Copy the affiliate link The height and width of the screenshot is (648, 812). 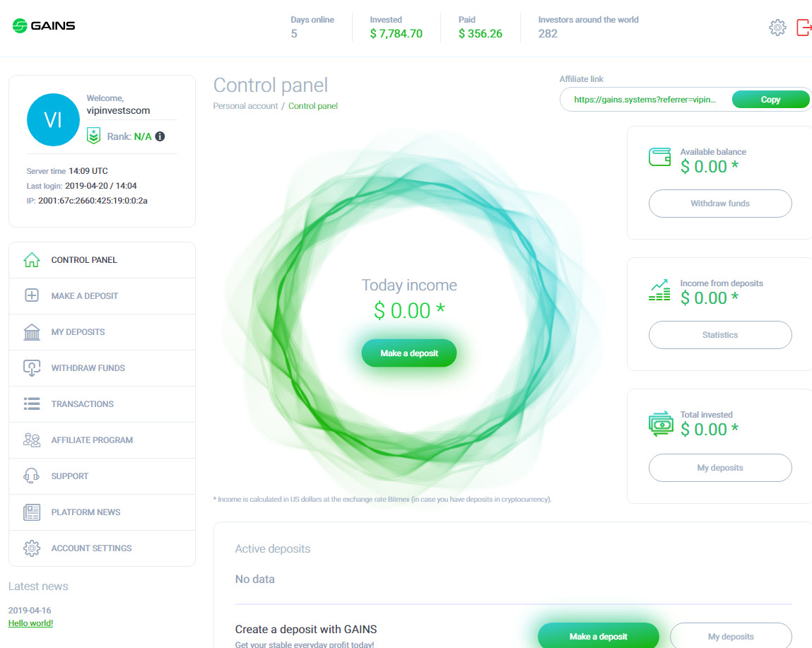(770, 100)
